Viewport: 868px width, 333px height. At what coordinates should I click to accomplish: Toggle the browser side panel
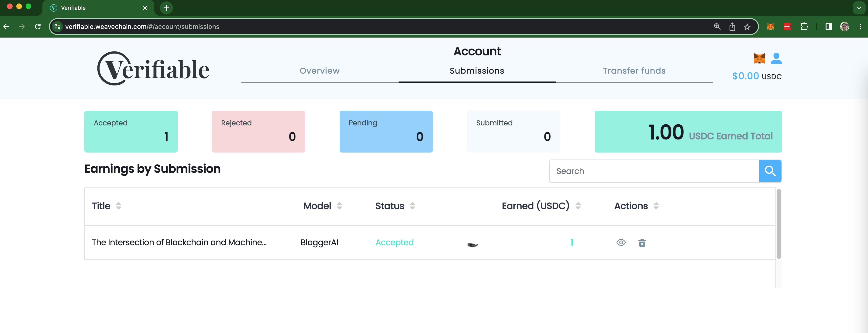pos(829,27)
